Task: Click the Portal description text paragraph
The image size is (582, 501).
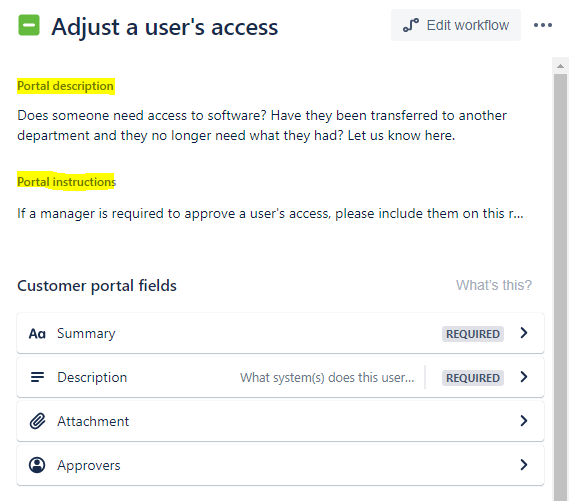Action: tap(262, 125)
